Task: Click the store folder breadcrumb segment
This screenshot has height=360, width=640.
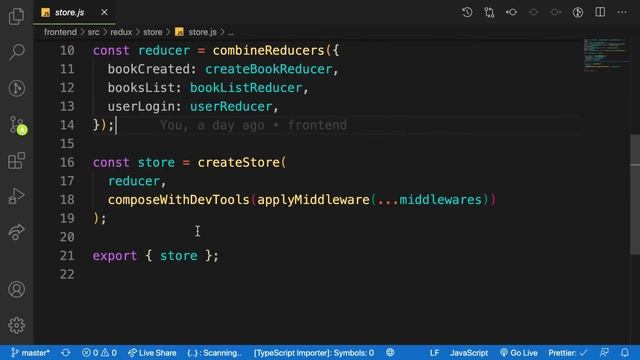Action: (x=153, y=32)
